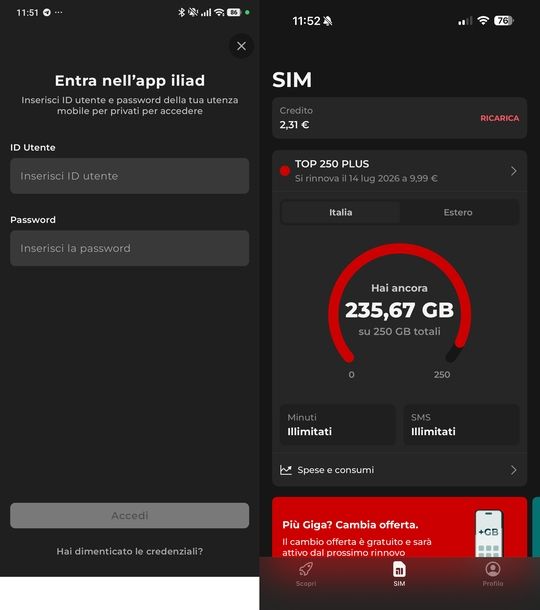Open Hai dimenticato le credenziali link

tap(130, 551)
